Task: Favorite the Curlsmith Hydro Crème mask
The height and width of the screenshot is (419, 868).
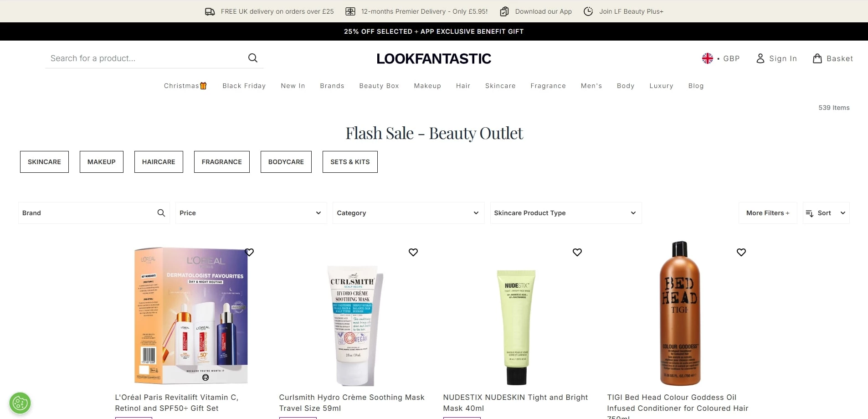Action: pyautogui.click(x=413, y=252)
